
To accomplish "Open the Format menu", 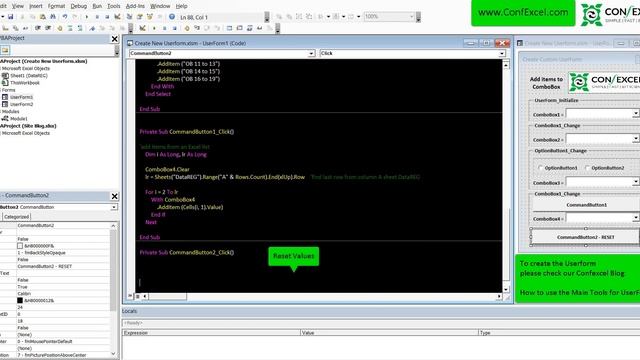I will coord(56,6).
